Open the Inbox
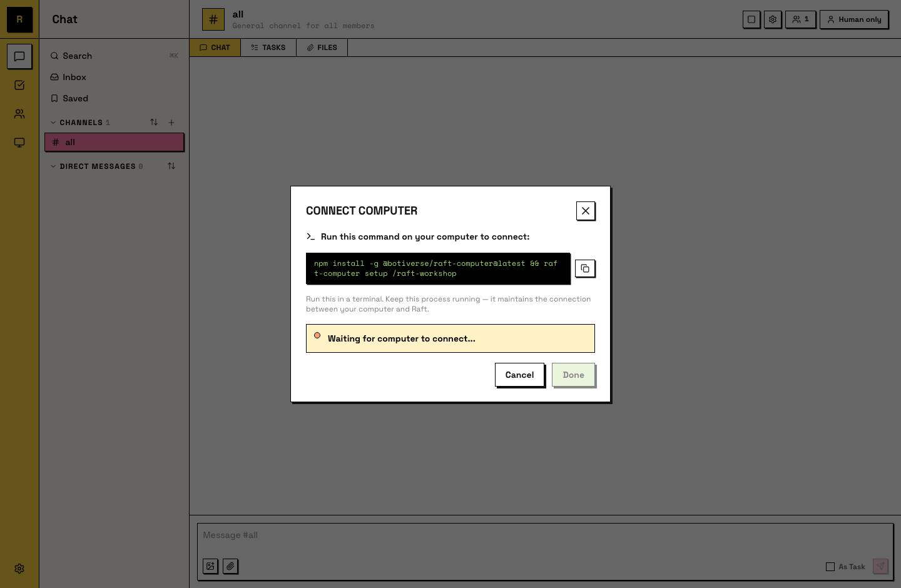The image size is (901, 588). tap(115, 77)
